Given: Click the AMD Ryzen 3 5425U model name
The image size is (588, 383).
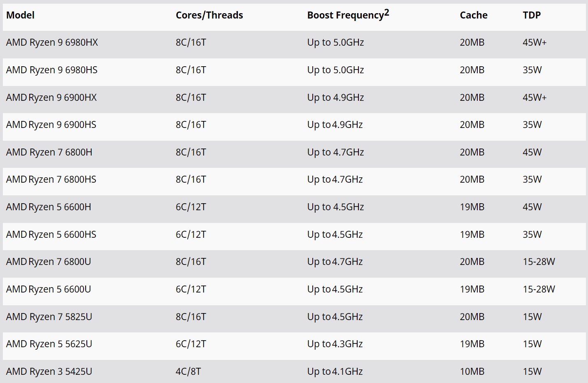Looking at the screenshot, I should [49, 371].
